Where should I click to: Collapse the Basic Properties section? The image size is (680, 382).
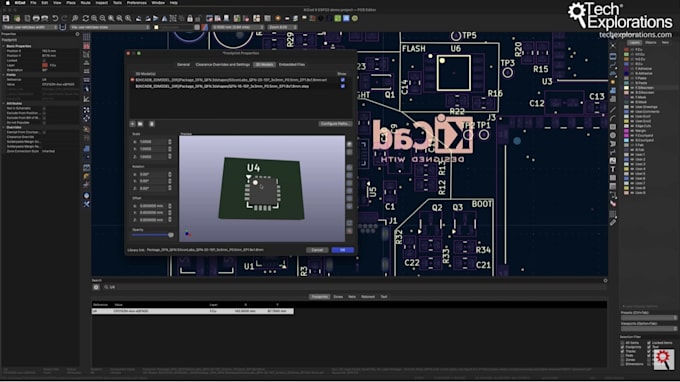pyautogui.click(x=4, y=46)
